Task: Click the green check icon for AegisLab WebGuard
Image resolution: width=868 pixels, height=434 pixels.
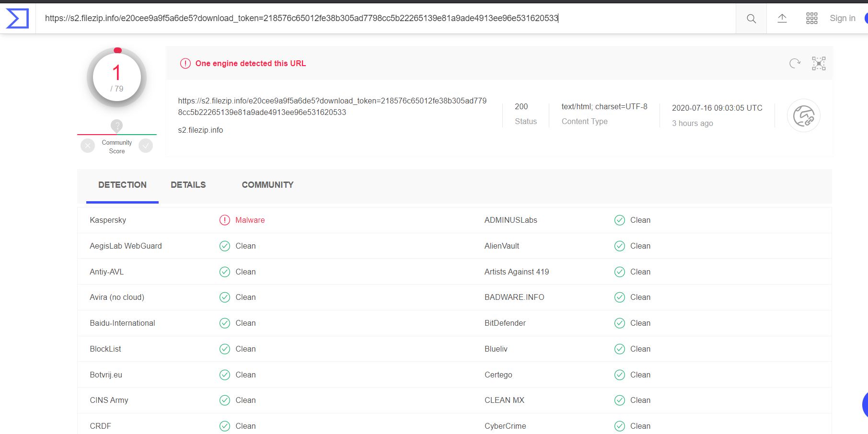Action: pyautogui.click(x=225, y=246)
